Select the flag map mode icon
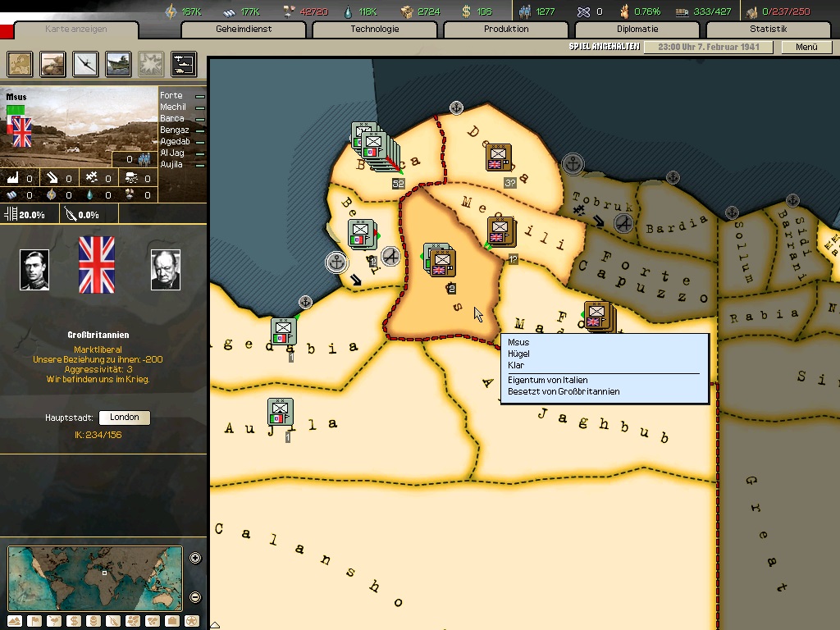The image size is (840, 630). pos(34,621)
